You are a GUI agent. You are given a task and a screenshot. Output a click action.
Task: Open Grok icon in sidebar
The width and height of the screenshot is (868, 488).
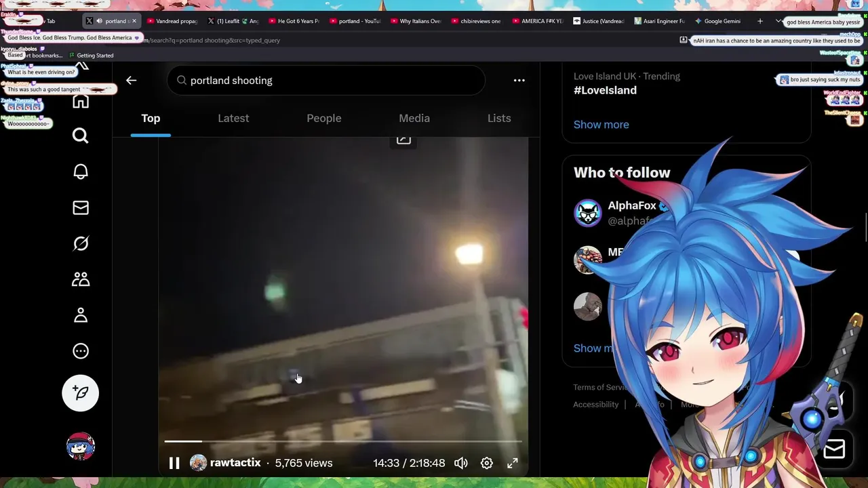pos(81,243)
